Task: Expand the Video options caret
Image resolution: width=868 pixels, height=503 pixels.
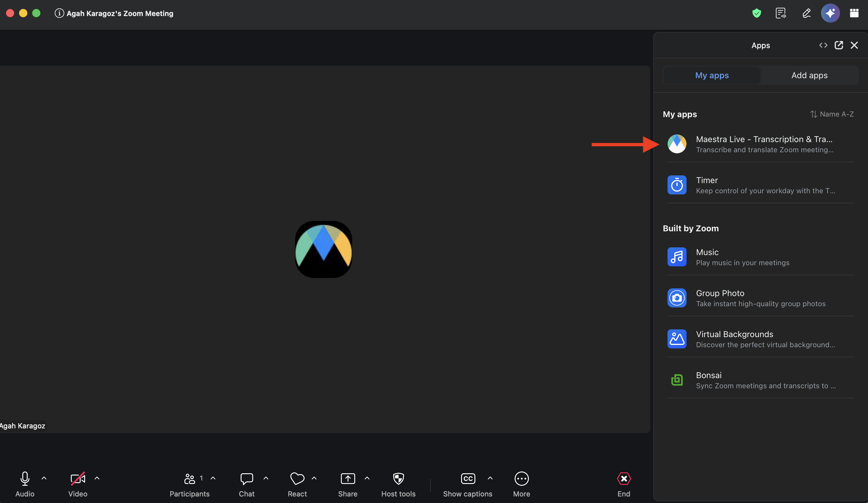Action: coord(97,478)
